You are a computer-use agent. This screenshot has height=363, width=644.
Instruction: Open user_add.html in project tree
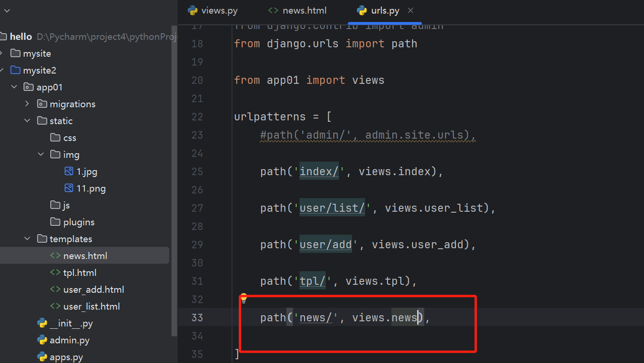(94, 289)
